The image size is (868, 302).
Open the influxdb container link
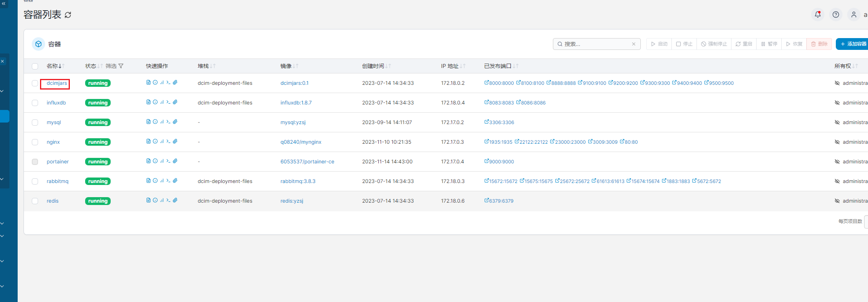[56, 103]
